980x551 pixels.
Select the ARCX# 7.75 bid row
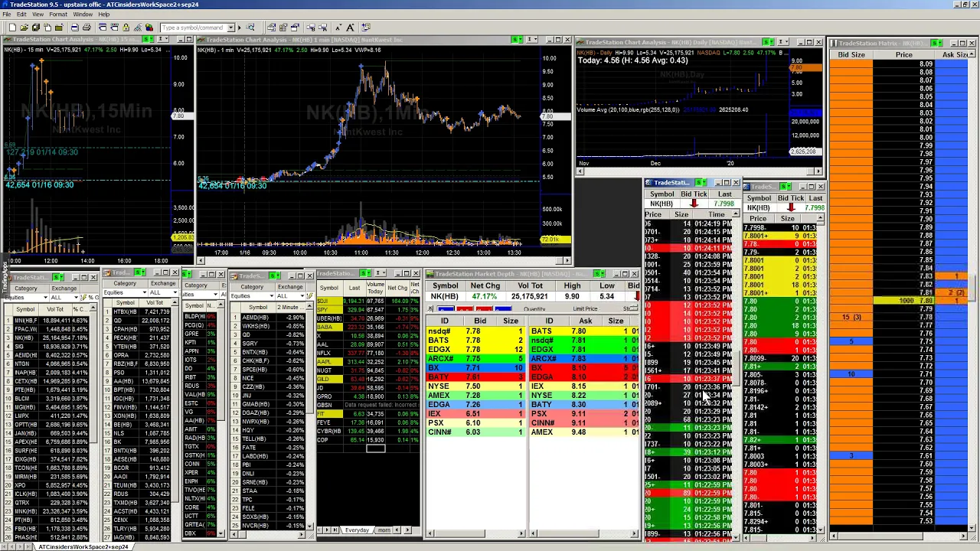[475, 358]
